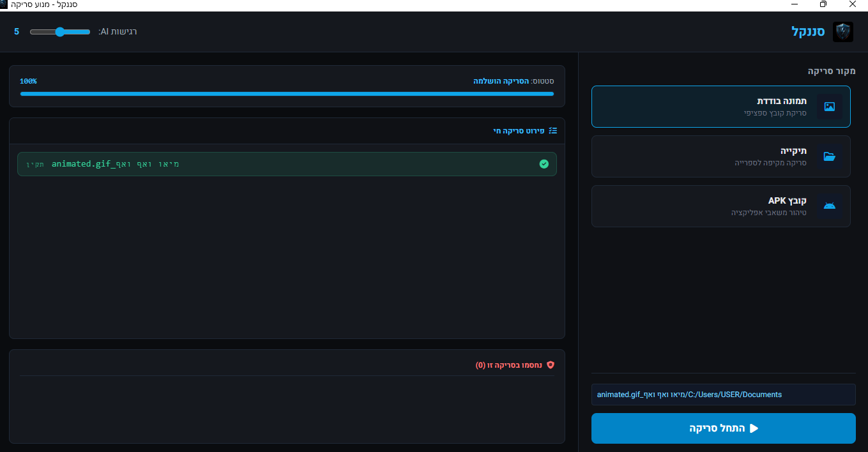The image size is (868, 452).
Task: Click the נחסמו בסריקה זו header
Action: [512, 365]
